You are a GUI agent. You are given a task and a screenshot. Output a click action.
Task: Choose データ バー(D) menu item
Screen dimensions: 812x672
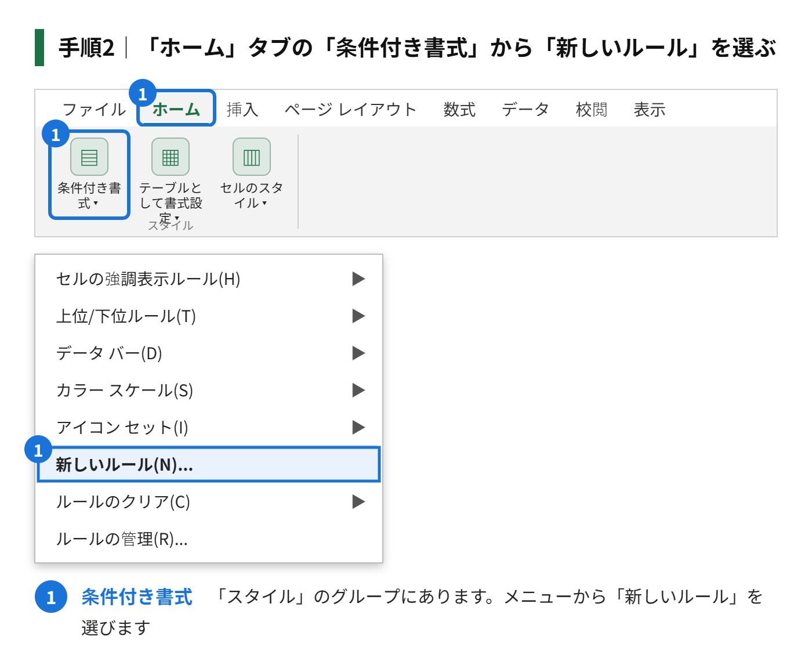[209, 353]
